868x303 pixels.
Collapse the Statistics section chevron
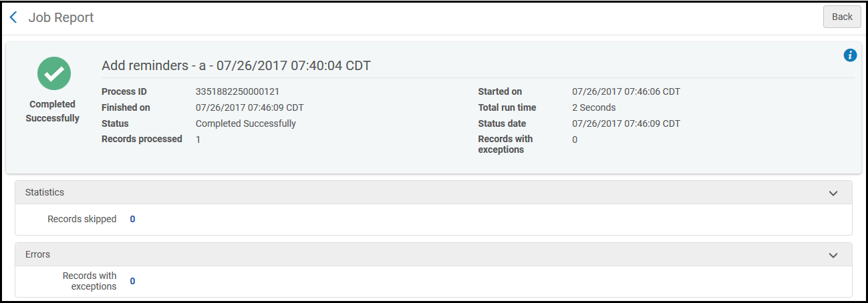pyautogui.click(x=833, y=193)
